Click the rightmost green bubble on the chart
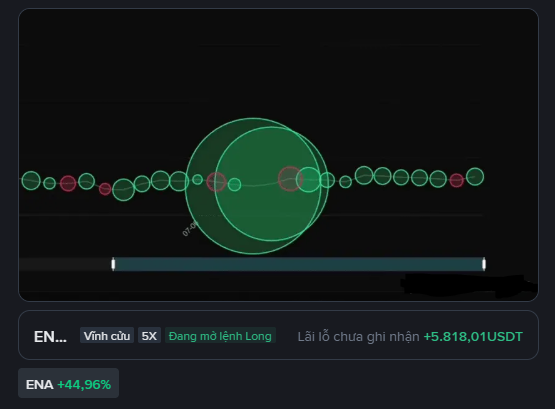Screen dimensions: 555x409 coord(475,177)
